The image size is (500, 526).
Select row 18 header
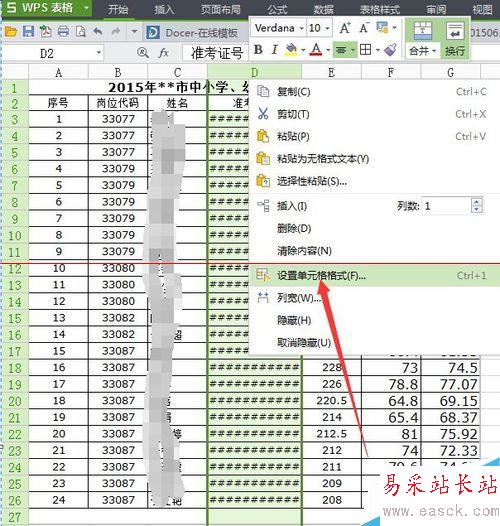[15, 368]
